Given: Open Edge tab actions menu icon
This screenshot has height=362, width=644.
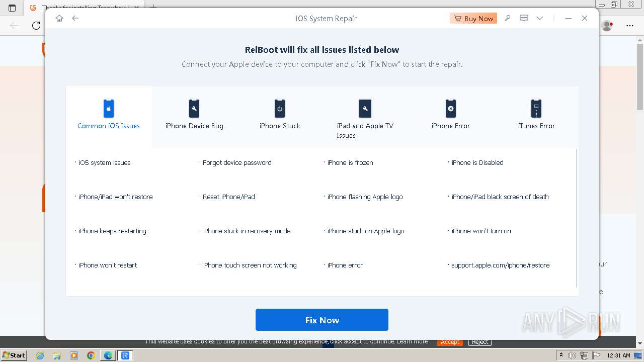Looking at the screenshot, I should click(x=12, y=8).
